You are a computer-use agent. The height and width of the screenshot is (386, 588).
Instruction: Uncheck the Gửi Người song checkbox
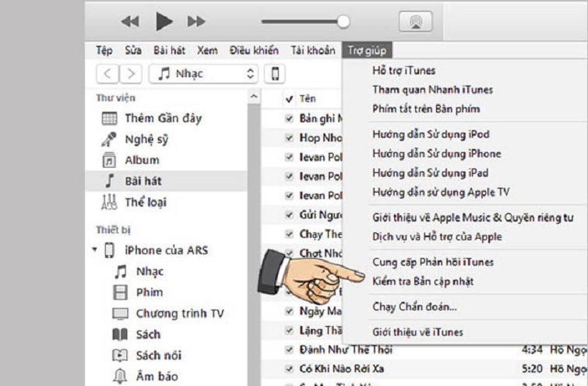[x=289, y=214]
